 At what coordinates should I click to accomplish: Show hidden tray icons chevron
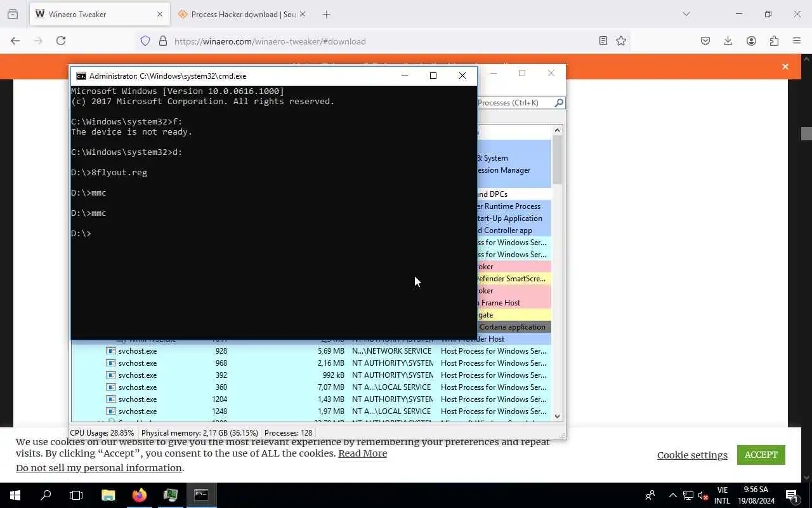(672, 495)
